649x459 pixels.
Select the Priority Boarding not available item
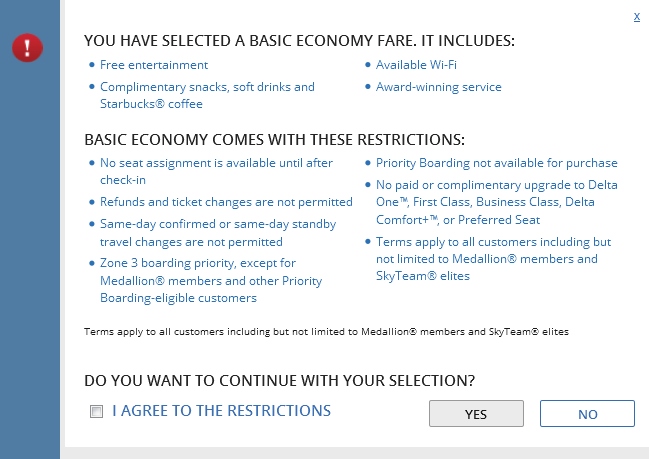click(x=496, y=163)
